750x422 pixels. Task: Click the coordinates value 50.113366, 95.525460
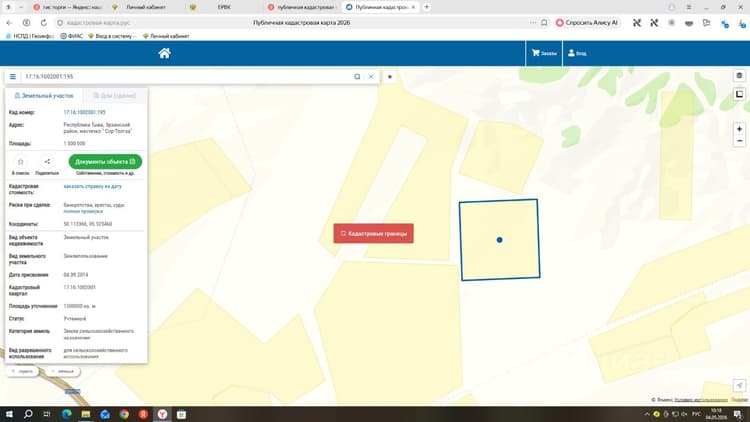[88, 224]
